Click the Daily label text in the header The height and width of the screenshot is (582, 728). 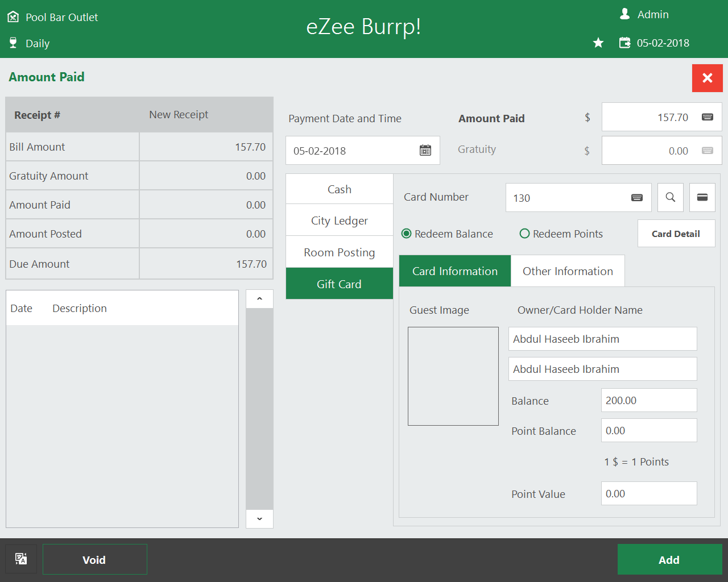click(38, 44)
